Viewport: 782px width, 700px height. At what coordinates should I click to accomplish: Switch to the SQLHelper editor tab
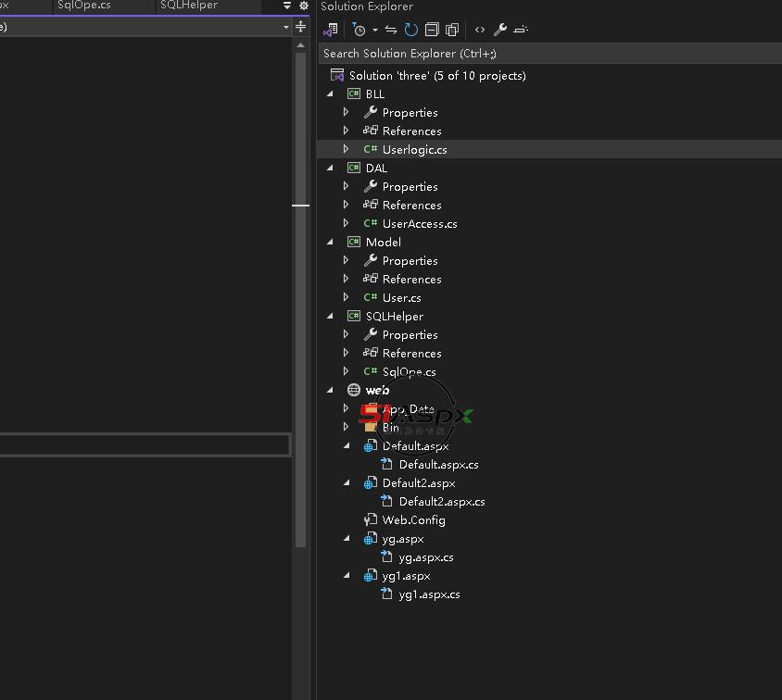pyautogui.click(x=189, y=6)
